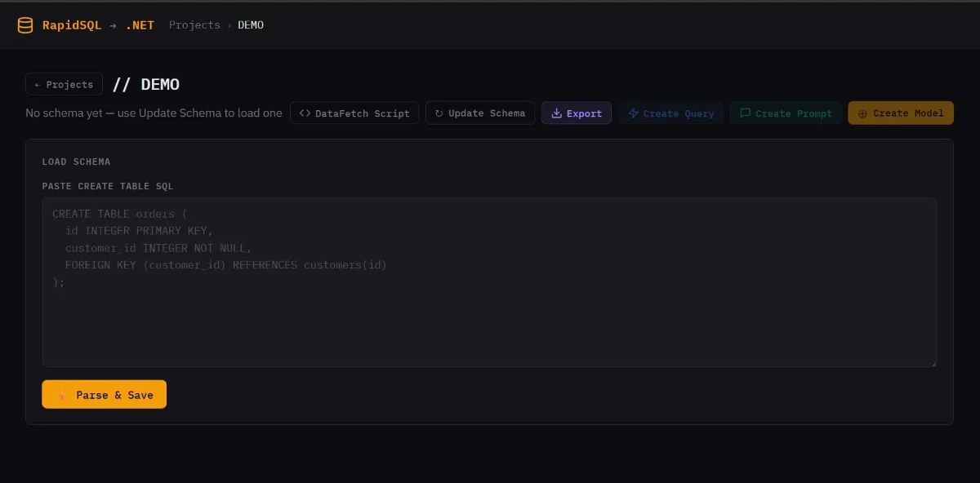The image size is (980, 483).
Task: Focus the Paste CREATE TABLE SQL textarea
Action: point(489,282)
